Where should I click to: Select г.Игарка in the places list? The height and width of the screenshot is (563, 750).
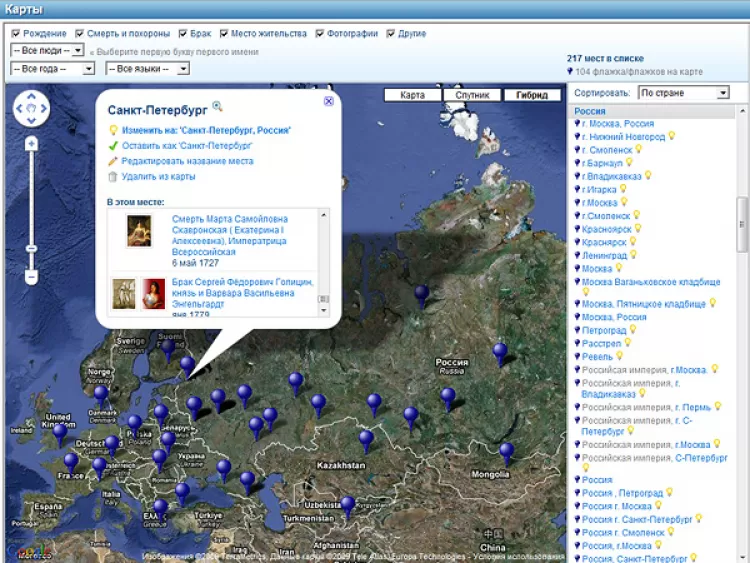tap(599, 190)
